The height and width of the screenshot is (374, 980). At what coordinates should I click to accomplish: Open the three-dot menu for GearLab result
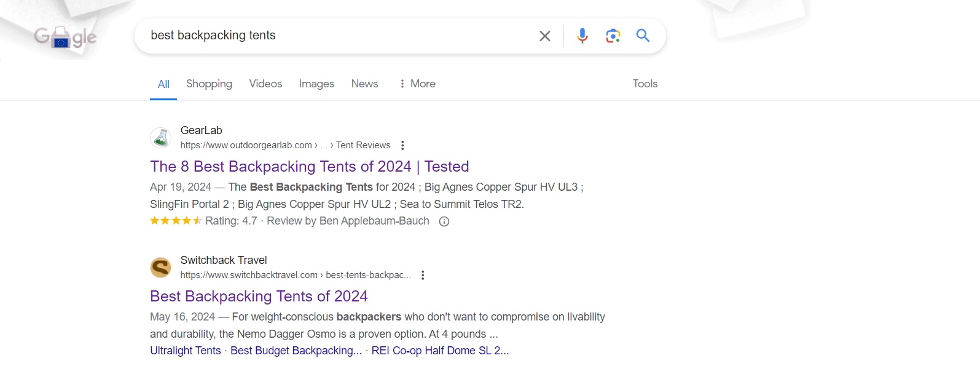pyautogui.click(x=402, y=145)
